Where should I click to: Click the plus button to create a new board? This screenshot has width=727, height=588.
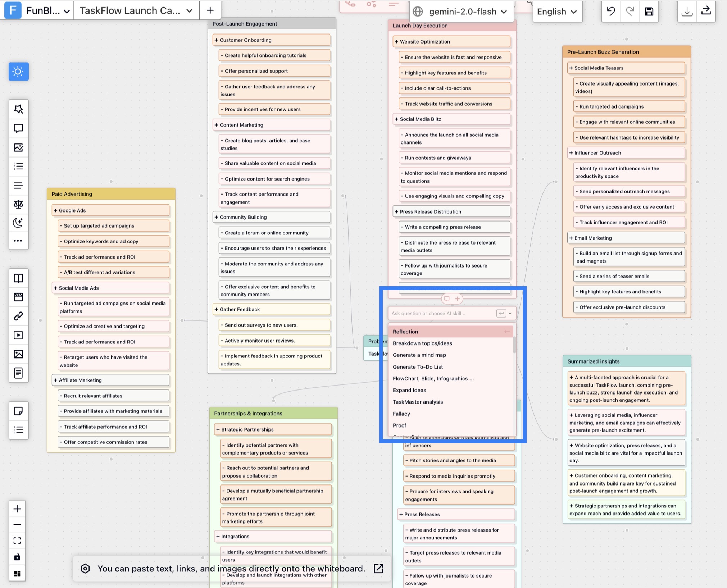pyautogui.click(x=210, y=10)
